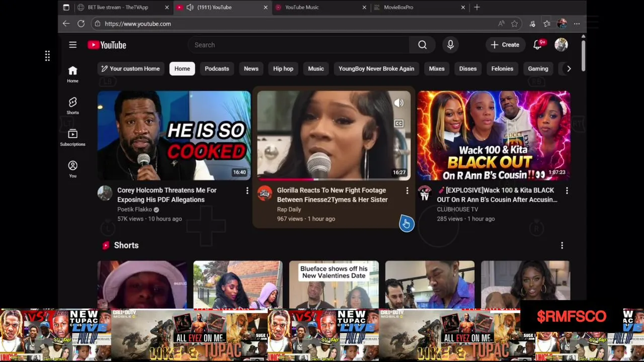Open the Rap Daily channel name
Image resolution: width=644 pixels, height=362 pixels.
289,209
